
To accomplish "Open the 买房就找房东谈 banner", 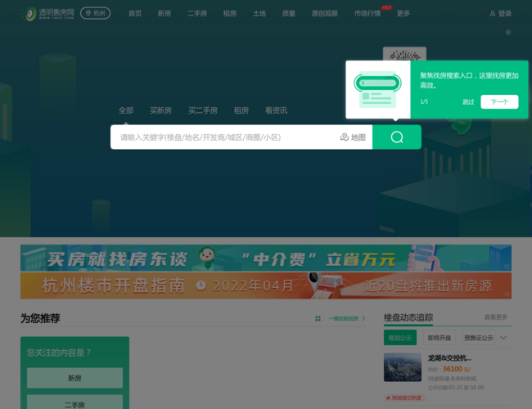I will (x=266, y=258).
